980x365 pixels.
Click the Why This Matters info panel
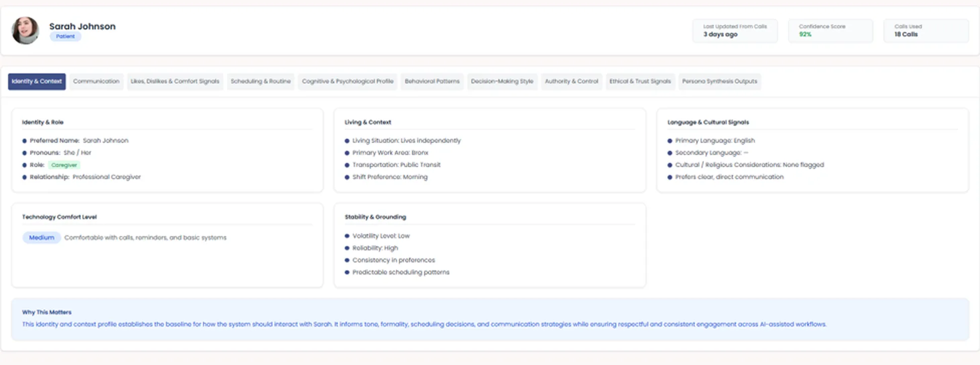[490, 319]
